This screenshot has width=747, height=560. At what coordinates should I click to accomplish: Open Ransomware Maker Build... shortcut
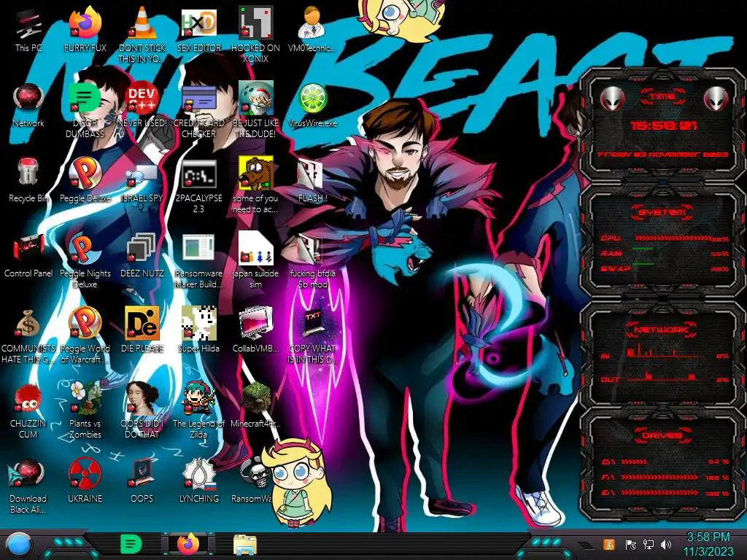pyautogui.click(x=198, y=261)
